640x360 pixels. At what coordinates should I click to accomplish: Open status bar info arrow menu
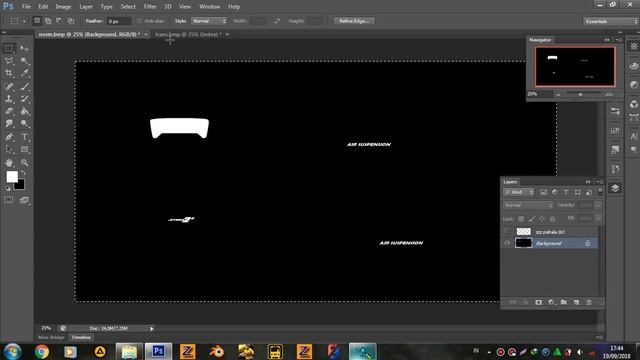151,329
